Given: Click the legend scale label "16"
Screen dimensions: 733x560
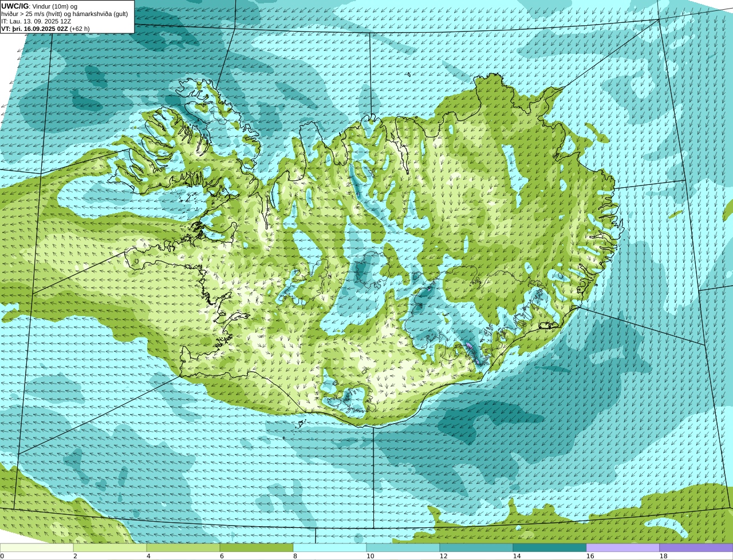Looking at the screenshot, I should (x=590, y=556).
